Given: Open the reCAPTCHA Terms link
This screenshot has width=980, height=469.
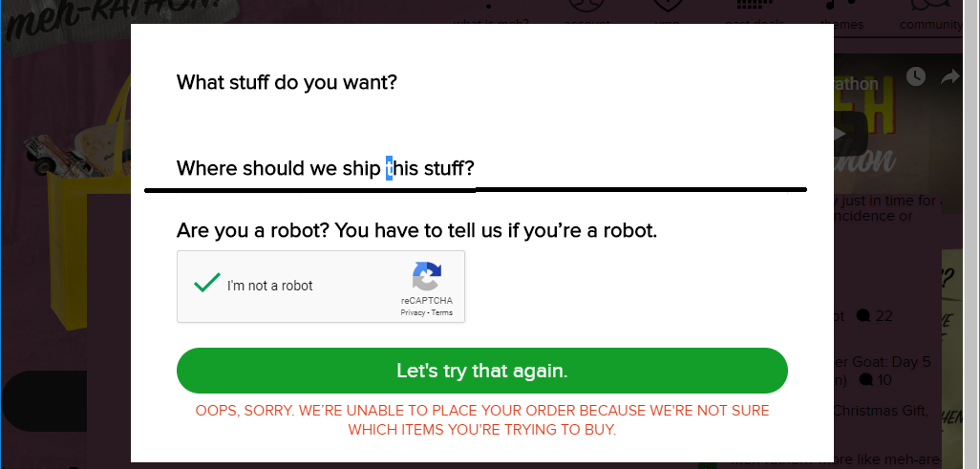Looking at the screenshot, I should [x=442, y=312].
